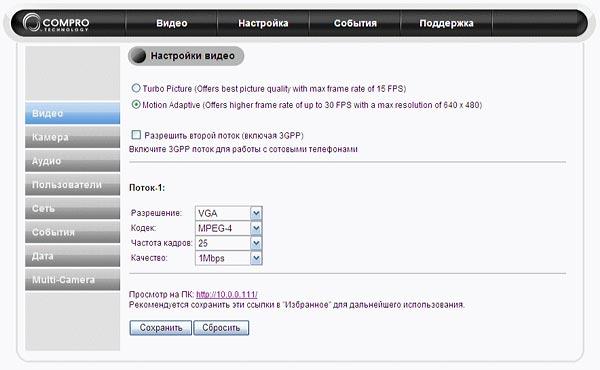This screenshot has width=600, height=370.
Task: Select Дата in the left sidebar
Action: click(x=72, y=256)
